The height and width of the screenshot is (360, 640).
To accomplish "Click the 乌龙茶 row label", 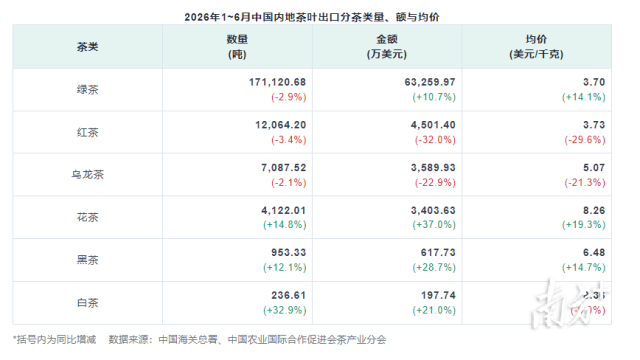I will (87, 175).
